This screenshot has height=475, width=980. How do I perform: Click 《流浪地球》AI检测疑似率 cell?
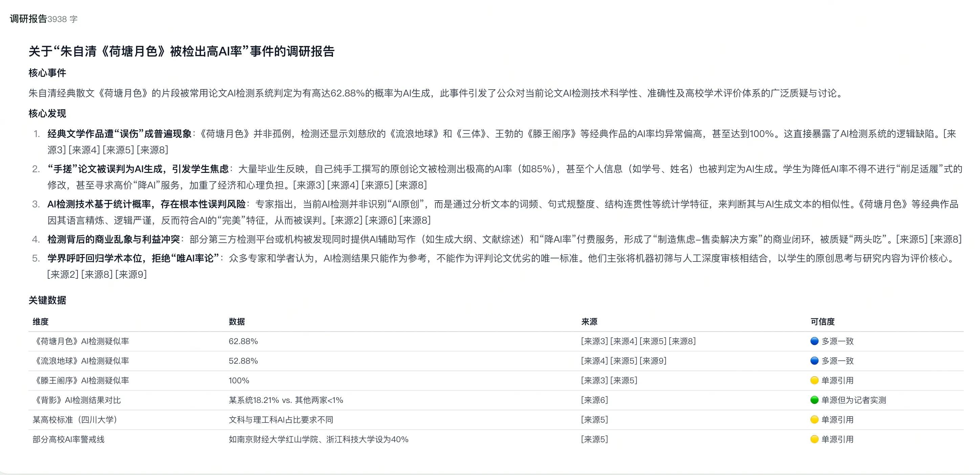[x=81, y=361]
